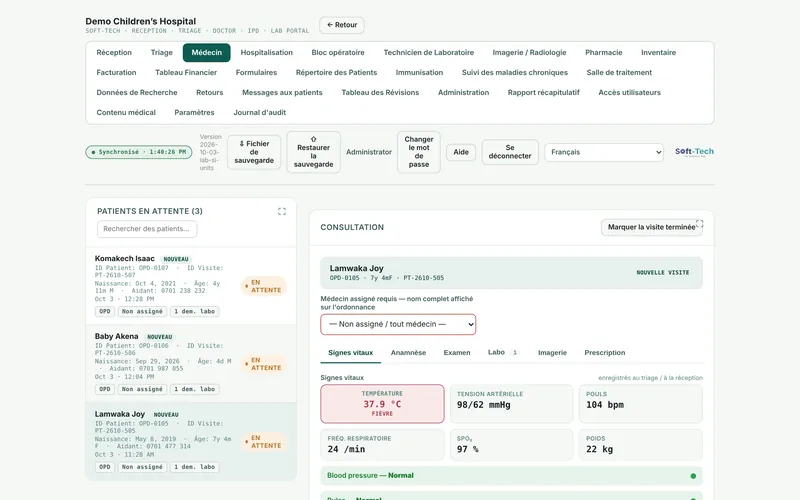Image resolution: width=800 pixels, height=500 pixels.
Task: Open the Formulaires tab
Action: (x=256, y=72)
